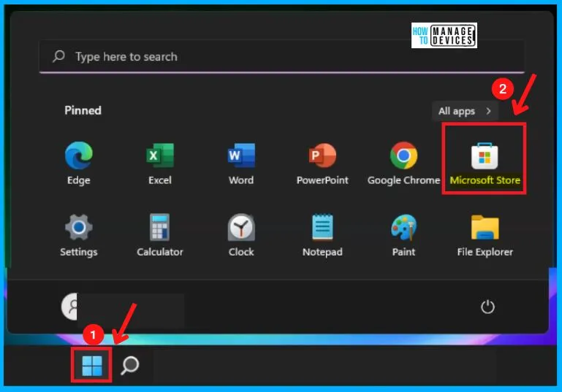
Task: Open the Settings gear app
Action: pyautogui.click(x=79, y=235)
